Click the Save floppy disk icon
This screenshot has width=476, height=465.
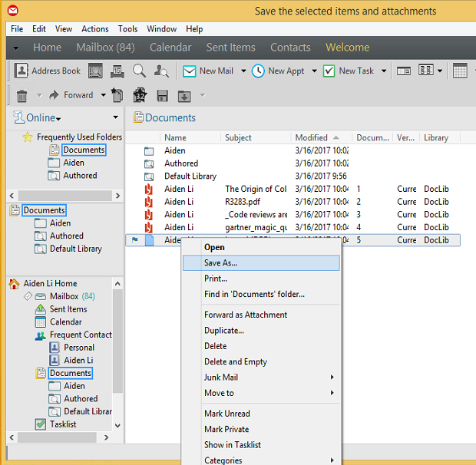(x=162, y=95)
